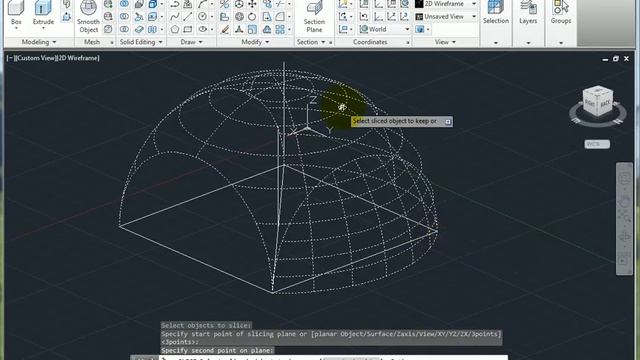640x360 pixels.
Task: Click the ViewCube to change view orientation
Action: (x=598, y=102)
